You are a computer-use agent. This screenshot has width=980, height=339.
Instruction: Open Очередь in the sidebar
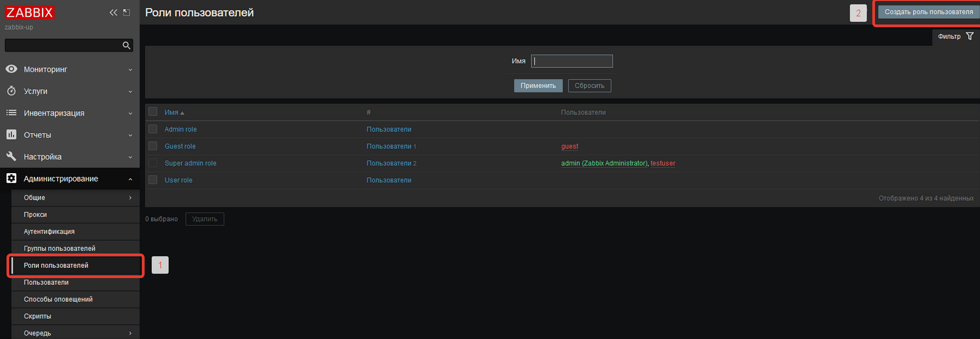pos(75,333)
